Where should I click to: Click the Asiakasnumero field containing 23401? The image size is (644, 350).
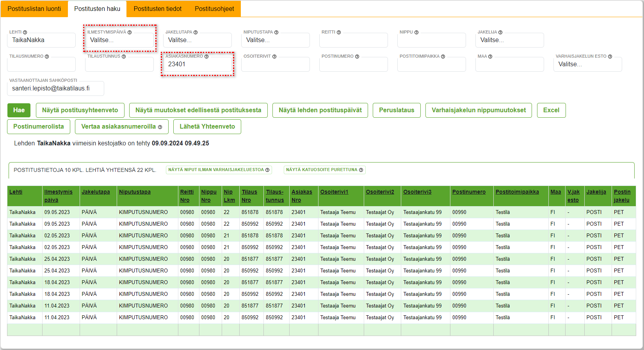(x=197, y=64)
